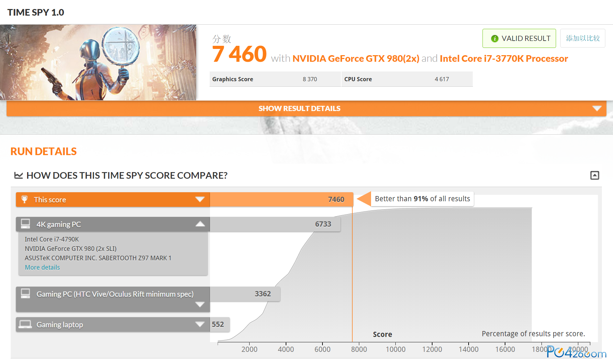Click the 添加以比较 compare button
The width and height of the screenshot is (613, 364).
click(x=583, y=38)
